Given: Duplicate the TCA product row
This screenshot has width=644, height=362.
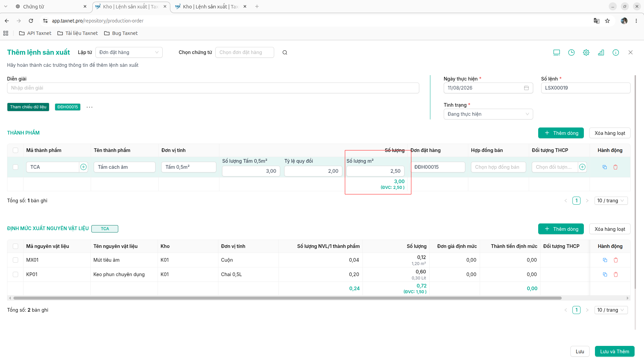Looking at the screenshot, I should point(604,167).
